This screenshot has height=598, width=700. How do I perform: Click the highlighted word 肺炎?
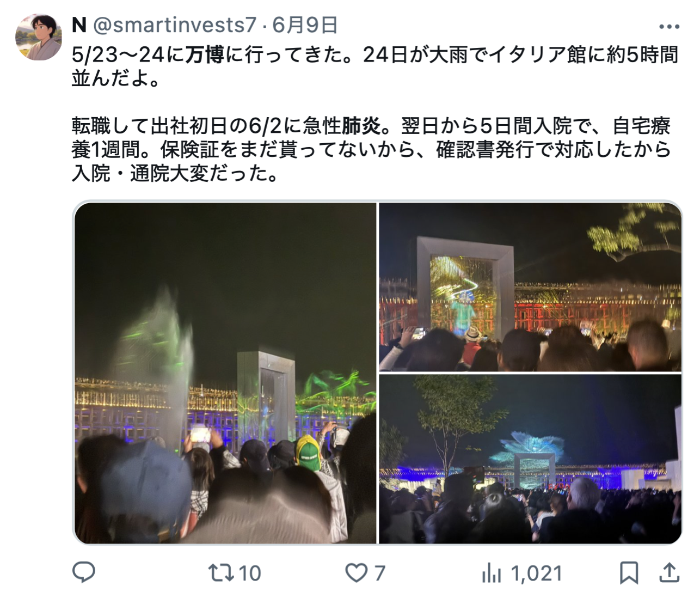pos(361,126)
